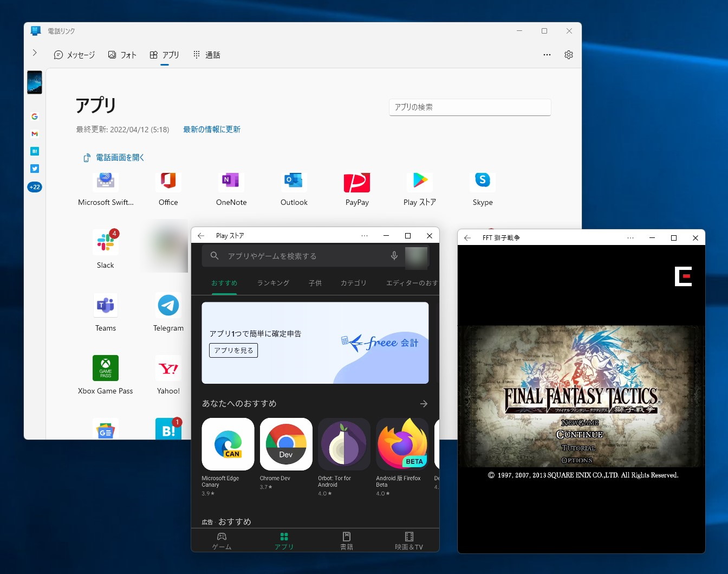This screenshot has height=574, width=728.
Task: Switch to 子供 tab in Play Store
Action: [x=315, y=283]
